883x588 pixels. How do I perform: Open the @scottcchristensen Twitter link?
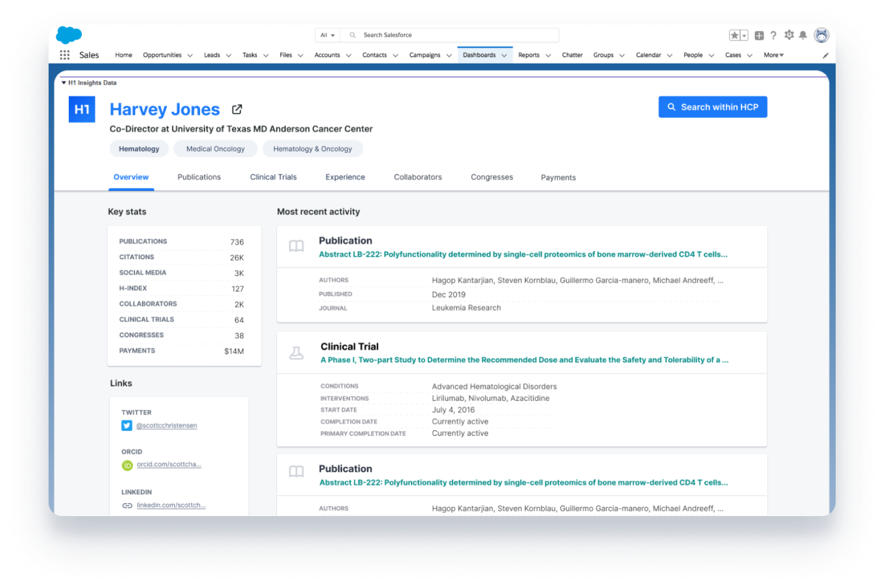coord(167,426)
